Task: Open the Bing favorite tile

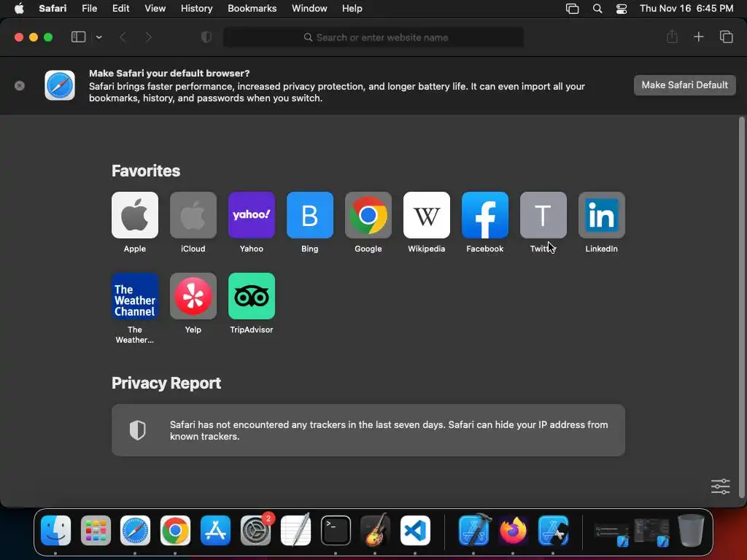Action: [x=309, y=215]
